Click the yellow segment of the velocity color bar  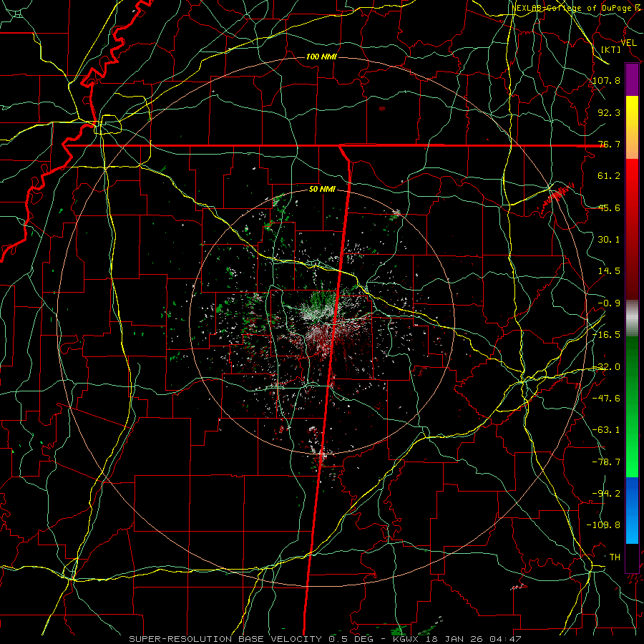(632, 111)
